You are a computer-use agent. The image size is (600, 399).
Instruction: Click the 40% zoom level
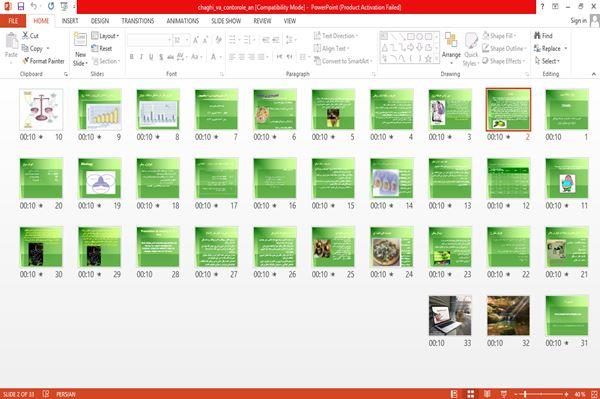580,394
